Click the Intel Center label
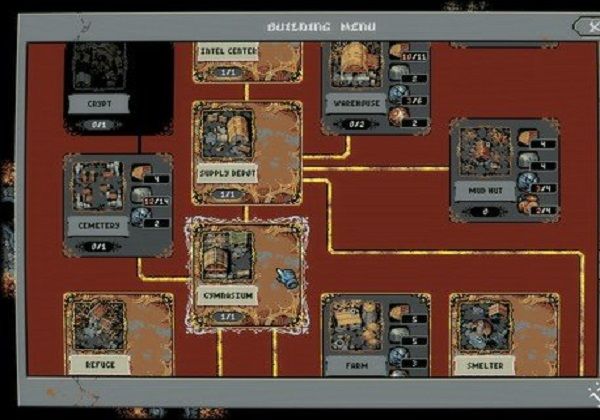Image resolution: width=600 pixels, height=420 pixels. coord(227,51)
